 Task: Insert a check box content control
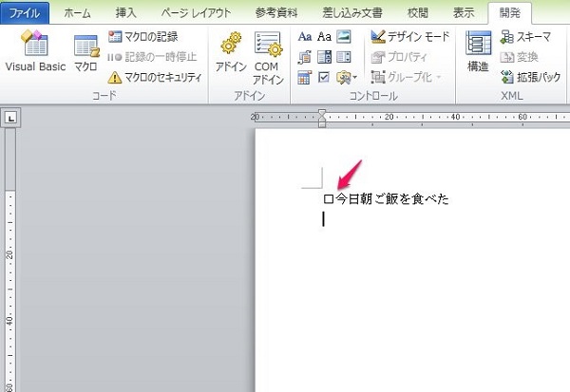pos(324,78)
